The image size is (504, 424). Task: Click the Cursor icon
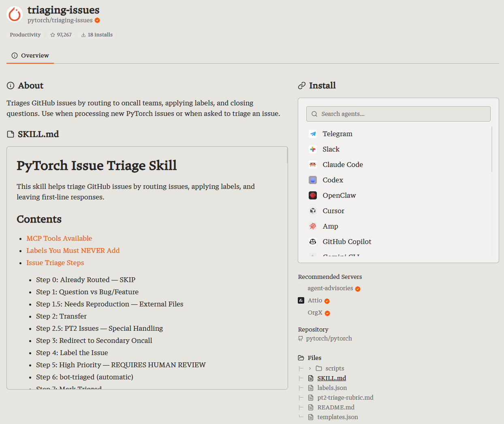[313, 211]
